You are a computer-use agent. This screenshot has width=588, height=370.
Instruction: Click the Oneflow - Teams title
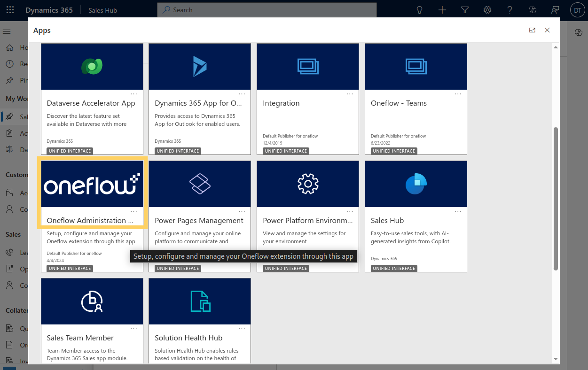(399, 103)
